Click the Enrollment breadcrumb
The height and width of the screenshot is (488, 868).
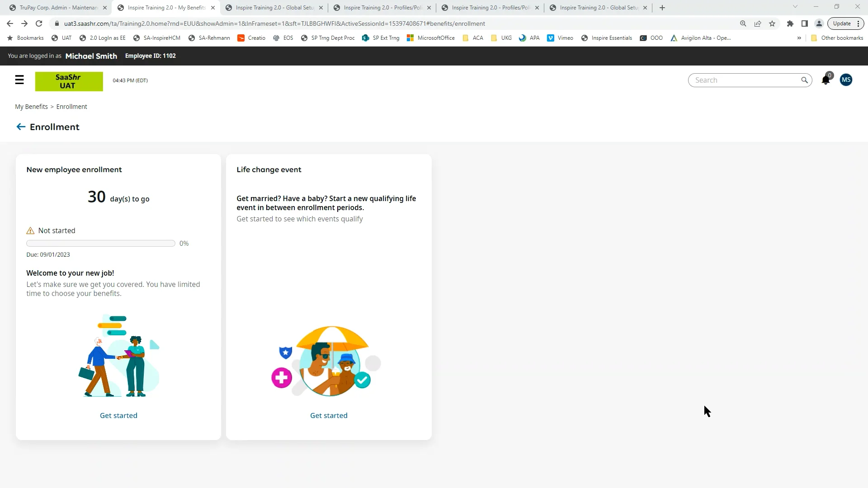(71, 107)
